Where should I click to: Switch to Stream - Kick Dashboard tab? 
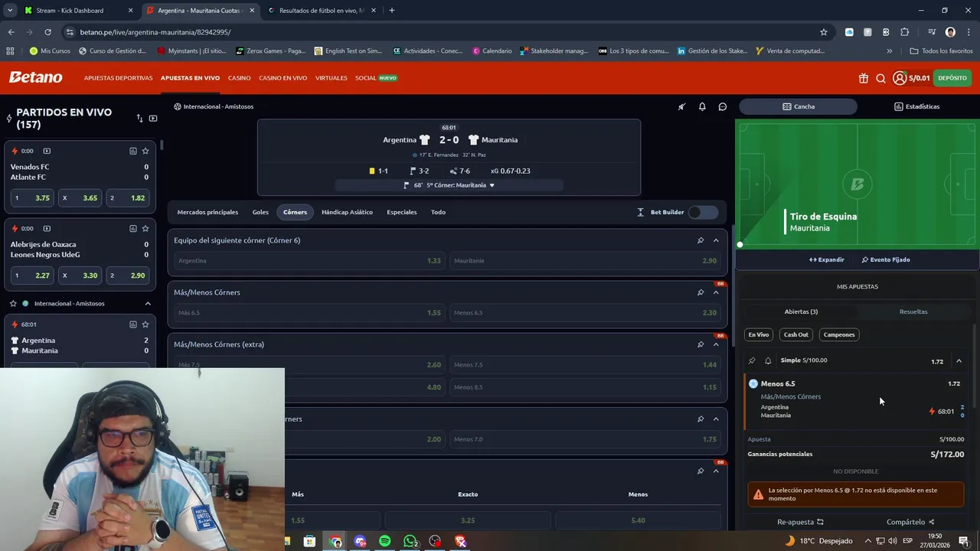(x=77, y=11)
